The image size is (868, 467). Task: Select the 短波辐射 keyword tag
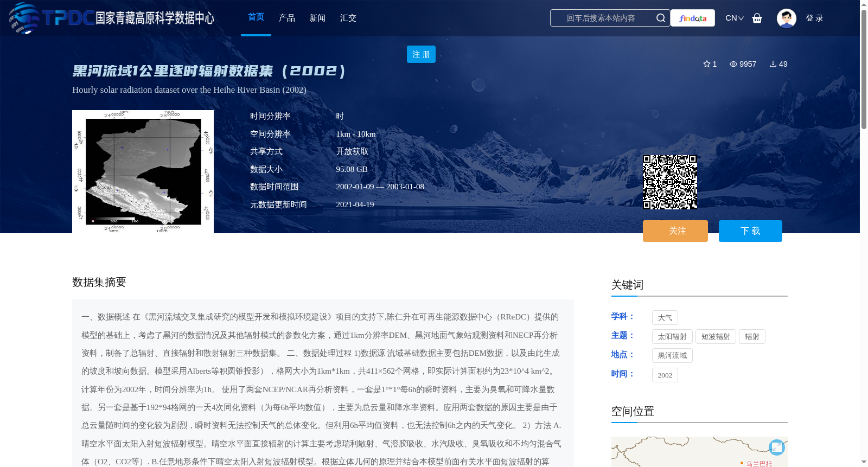tap(716, 337)
